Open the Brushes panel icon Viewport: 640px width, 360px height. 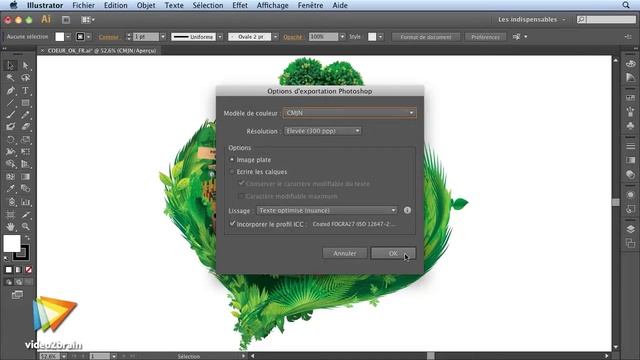[x=630, y=112]
